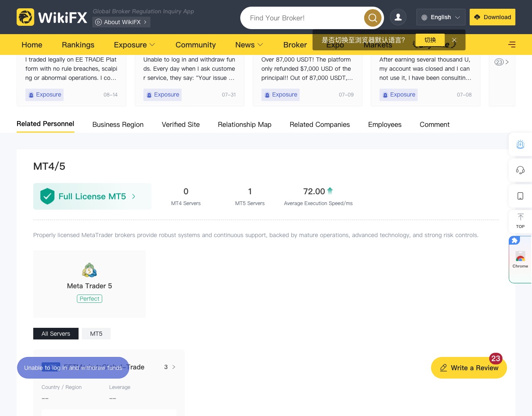Select the All Servers filter
Image resolution: width=532 pixels, height=416 pixels.
tap(56, 334)
